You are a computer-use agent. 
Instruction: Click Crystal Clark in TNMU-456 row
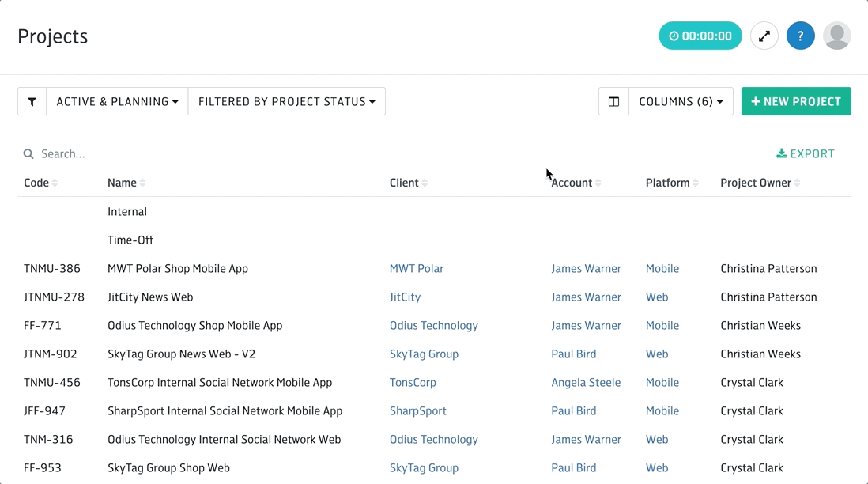pos(752,383)
